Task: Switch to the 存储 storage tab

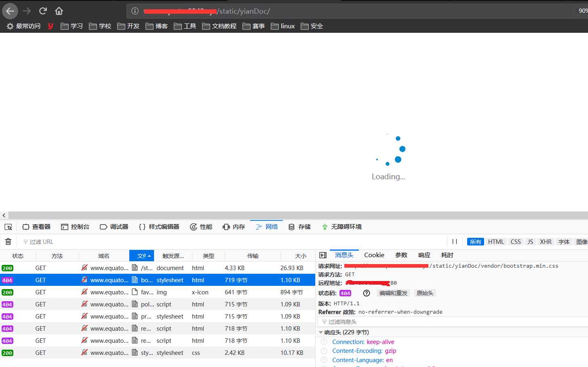Action: click(299, 227)
